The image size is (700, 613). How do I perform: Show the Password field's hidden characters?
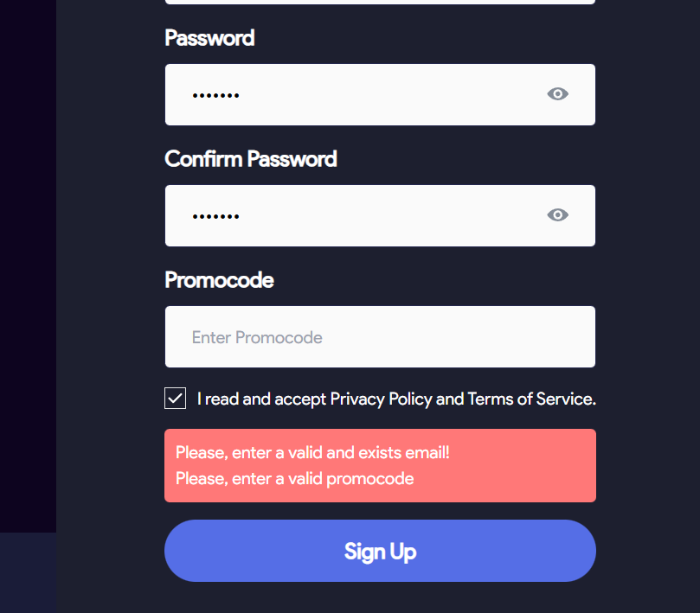tap(558, 94)
